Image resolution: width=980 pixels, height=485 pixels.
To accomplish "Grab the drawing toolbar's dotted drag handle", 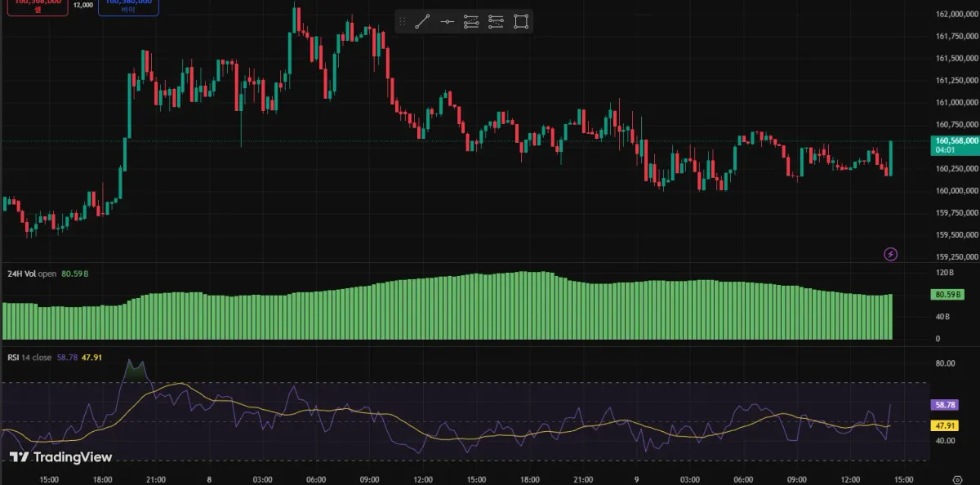I will pyautogui.click(x=402, y=22).
